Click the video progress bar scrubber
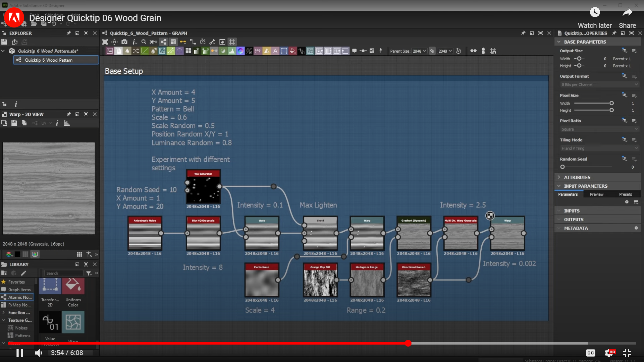This screenshot has width=644, height=362. [408, 343]
